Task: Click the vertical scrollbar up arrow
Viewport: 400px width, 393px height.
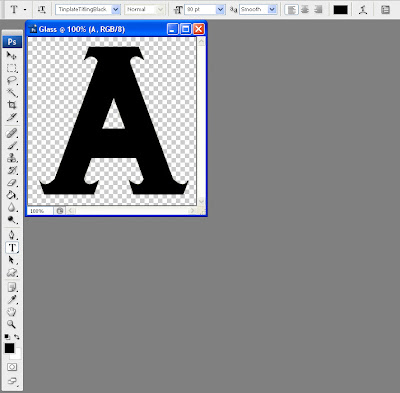Action: coord(201,41)
